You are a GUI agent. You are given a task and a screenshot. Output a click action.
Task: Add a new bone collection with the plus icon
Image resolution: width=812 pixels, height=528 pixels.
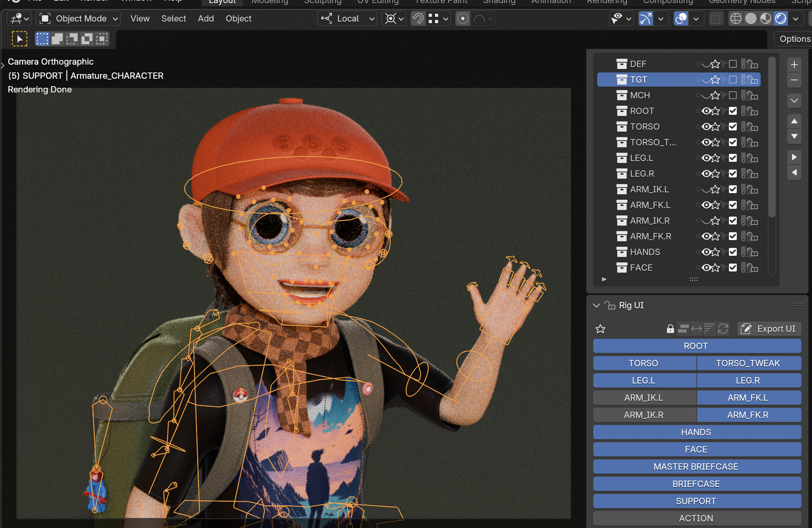(x=794, y=64)
